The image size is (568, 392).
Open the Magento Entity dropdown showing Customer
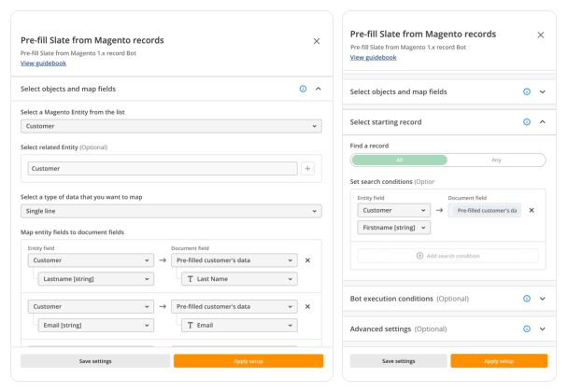[171, 126]
